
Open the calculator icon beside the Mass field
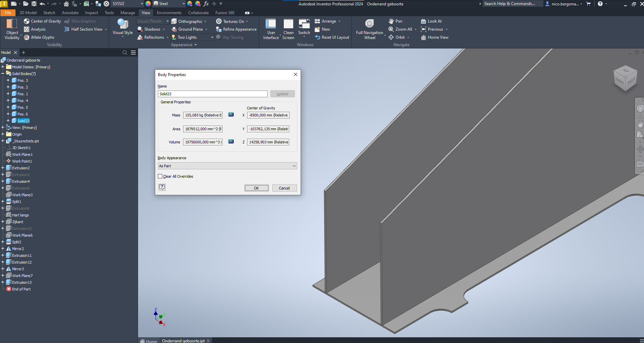(231, 114)
